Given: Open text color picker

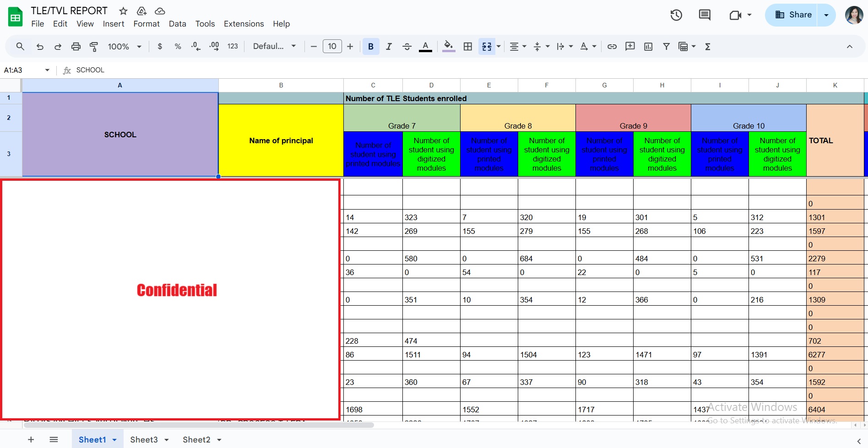Looking at the screenshot, I should pos(425,46).
